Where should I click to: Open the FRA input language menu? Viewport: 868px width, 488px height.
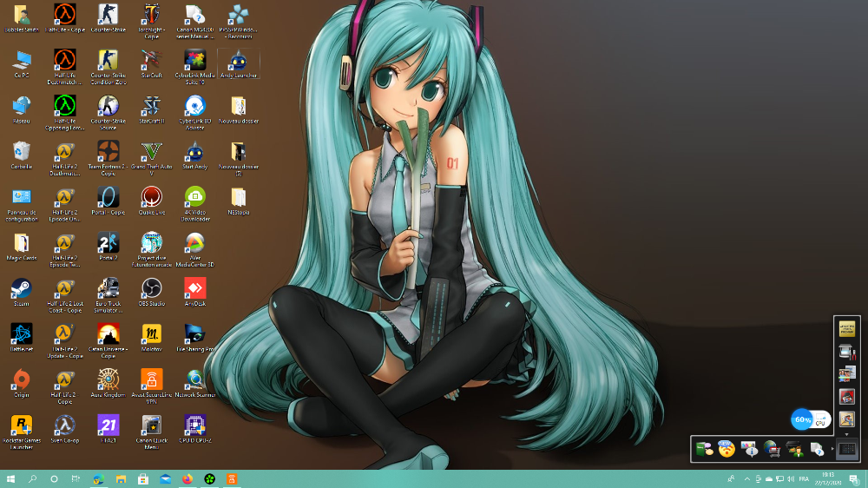pyautogui.click(x=804, y=478)
